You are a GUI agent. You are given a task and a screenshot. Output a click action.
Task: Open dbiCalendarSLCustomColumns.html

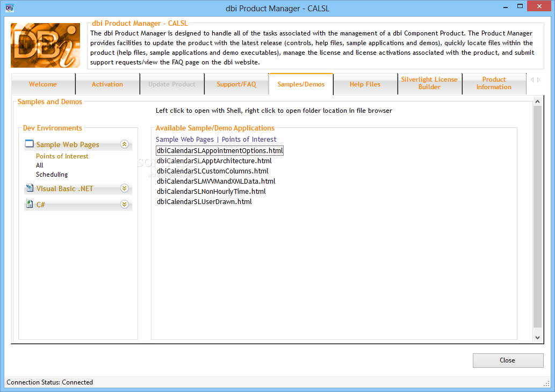coord(213,171)
